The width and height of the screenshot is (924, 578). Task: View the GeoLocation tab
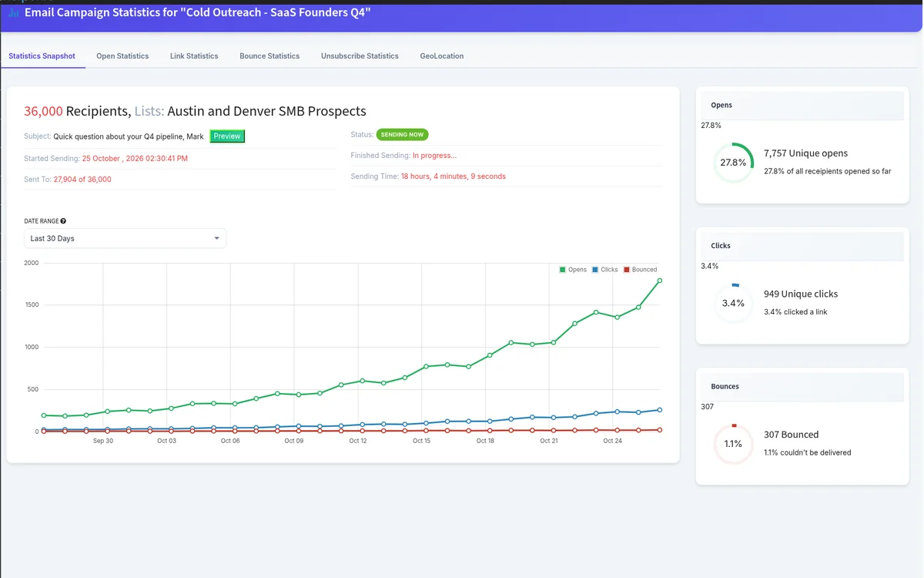(442, 56)
